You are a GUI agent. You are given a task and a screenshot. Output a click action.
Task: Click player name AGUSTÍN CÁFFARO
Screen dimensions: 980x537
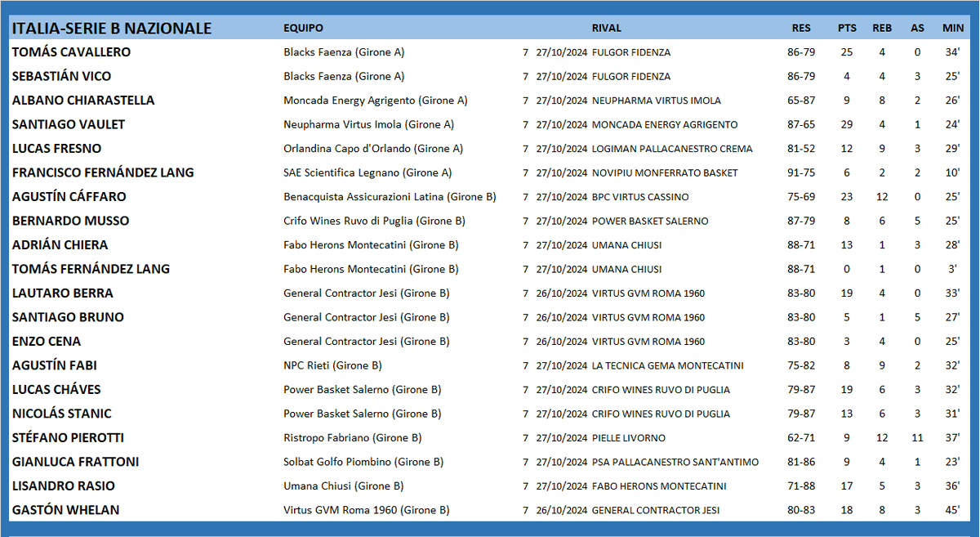69,197
